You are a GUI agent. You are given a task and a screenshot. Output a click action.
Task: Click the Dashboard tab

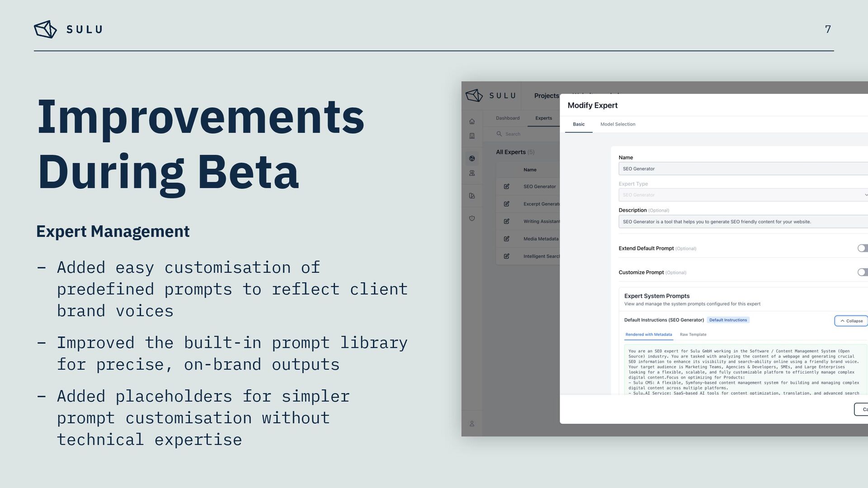point(507,118)
